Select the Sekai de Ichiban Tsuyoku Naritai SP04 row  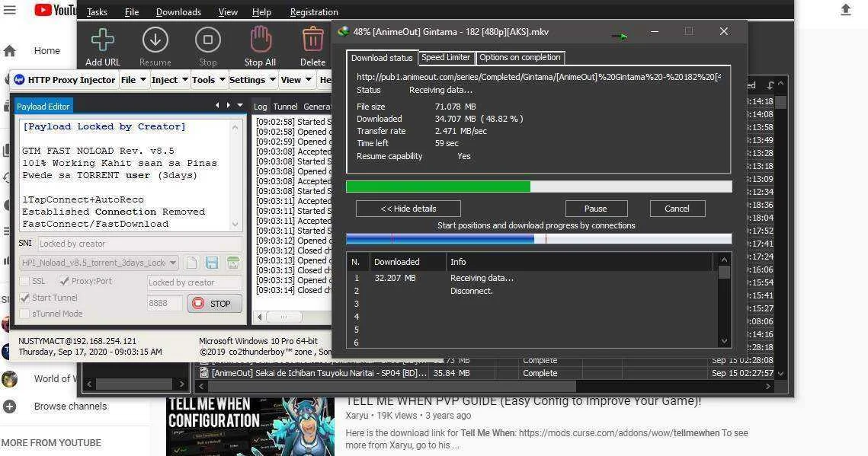[486, 373]
